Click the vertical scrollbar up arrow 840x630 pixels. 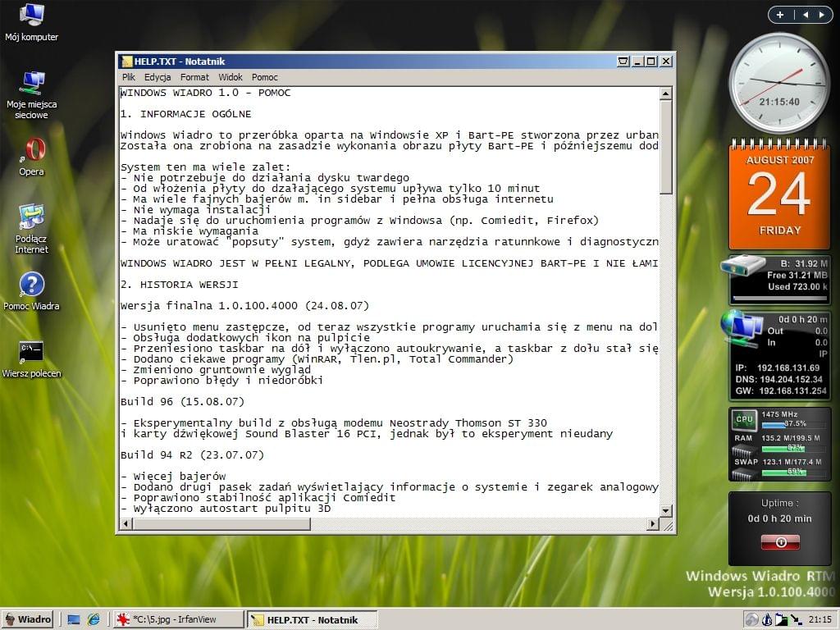point(666,94)
